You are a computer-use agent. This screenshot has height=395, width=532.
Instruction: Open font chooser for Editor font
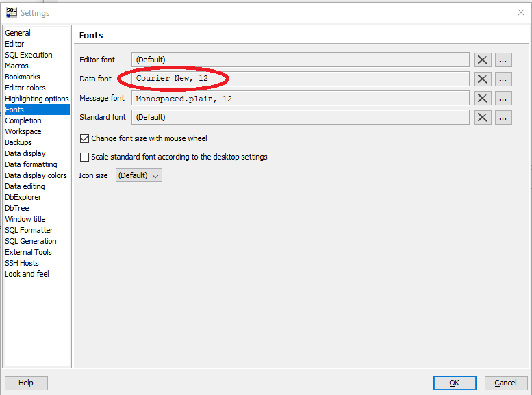[503, 60]
